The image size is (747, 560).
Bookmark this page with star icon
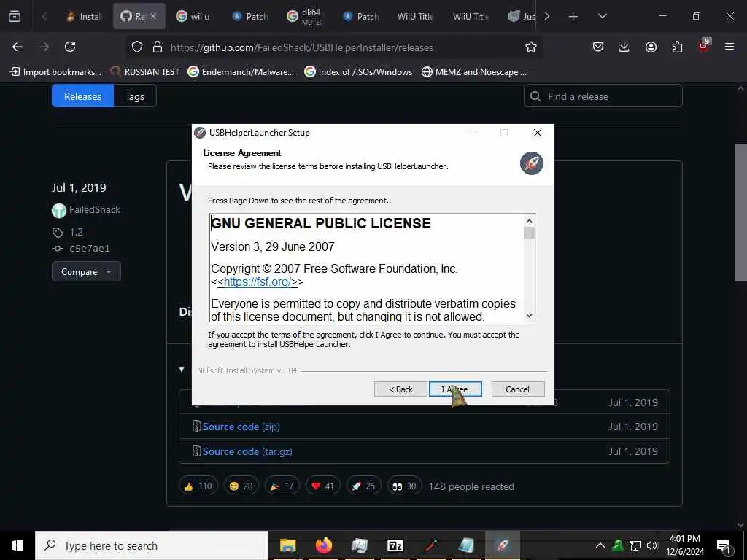[x=531, y=47]
